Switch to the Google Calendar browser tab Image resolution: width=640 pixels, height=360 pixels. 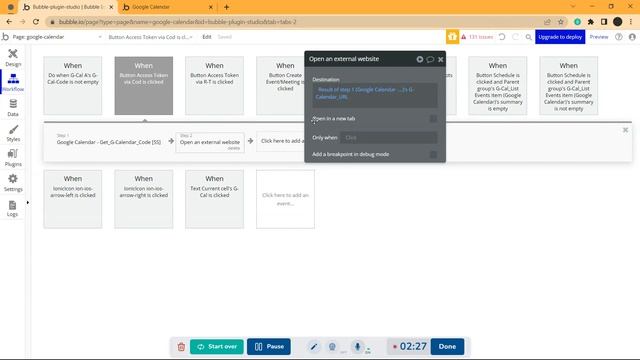(x=168, y=7)
